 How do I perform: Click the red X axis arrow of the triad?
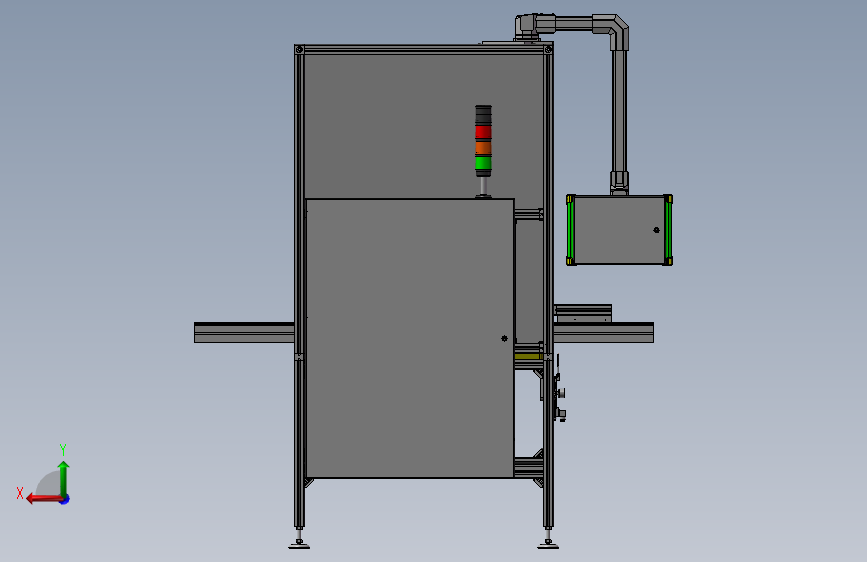[x=43, y=499]
